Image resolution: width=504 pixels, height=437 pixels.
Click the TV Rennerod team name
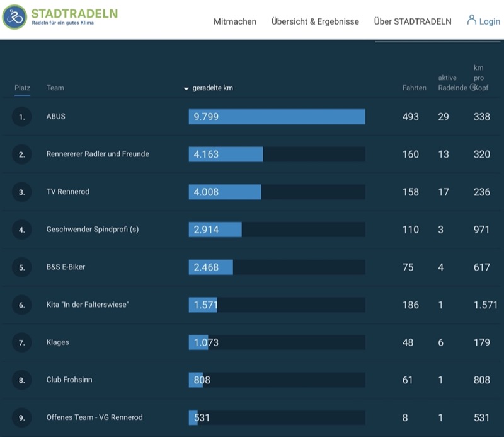[68, 192]
